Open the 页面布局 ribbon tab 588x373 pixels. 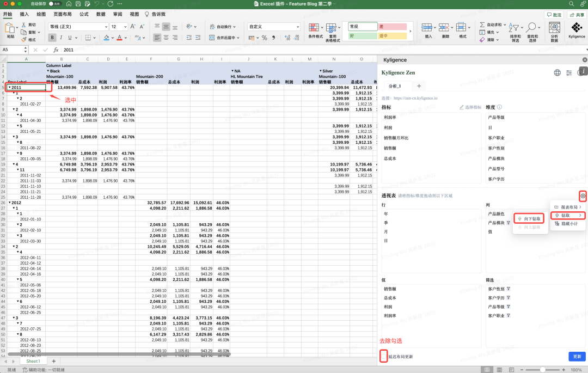(62, 14)
